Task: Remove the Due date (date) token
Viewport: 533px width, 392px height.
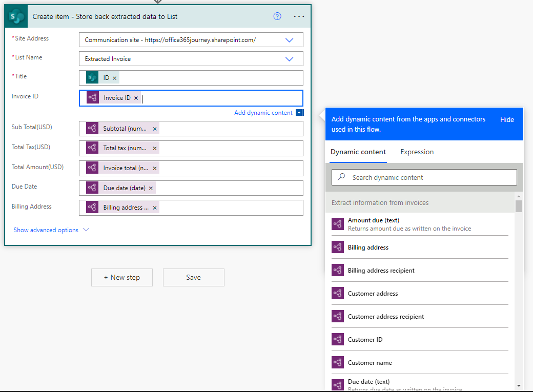Action: click(x=151, y=189)
